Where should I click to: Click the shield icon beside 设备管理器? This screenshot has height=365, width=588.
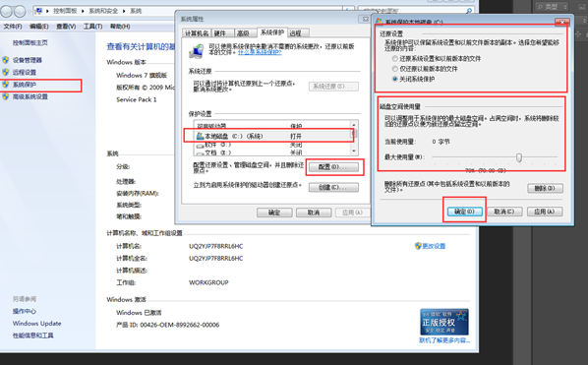pyautogui.click(x=5, y=60)
